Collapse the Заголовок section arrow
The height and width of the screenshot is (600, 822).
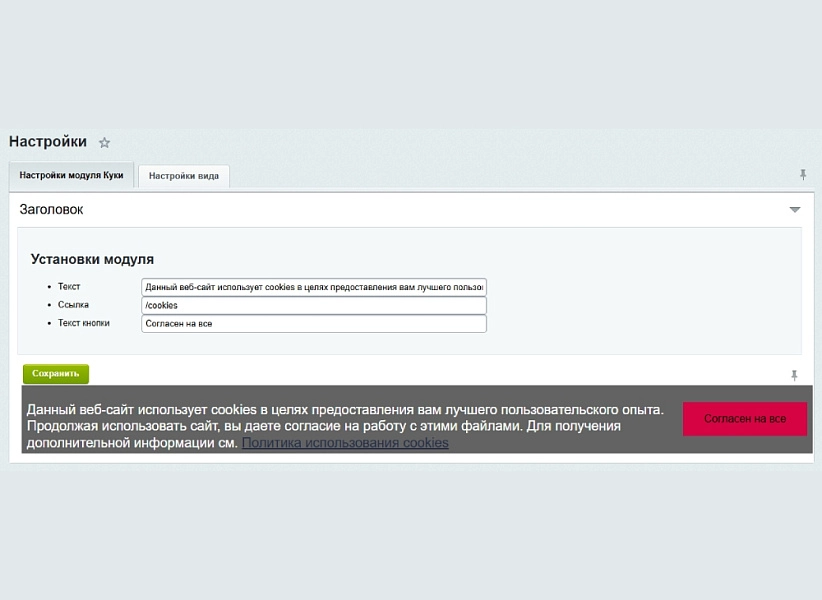pos(795,210)
